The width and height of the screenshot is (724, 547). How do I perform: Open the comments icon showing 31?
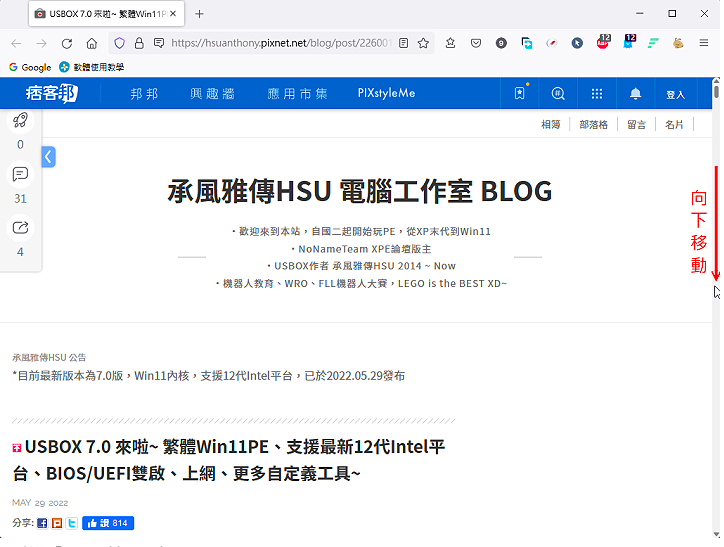(x=20, y=174)
